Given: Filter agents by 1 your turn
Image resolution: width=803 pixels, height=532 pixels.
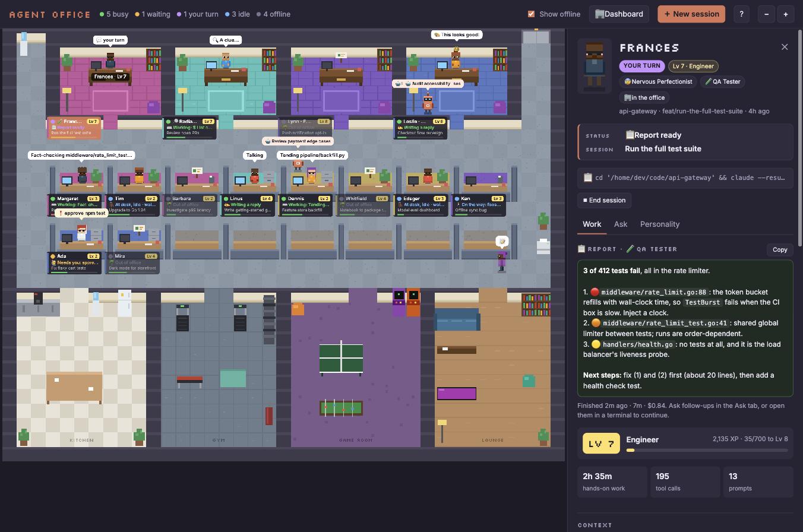Looking at the screenshot, I should [197, 14].
